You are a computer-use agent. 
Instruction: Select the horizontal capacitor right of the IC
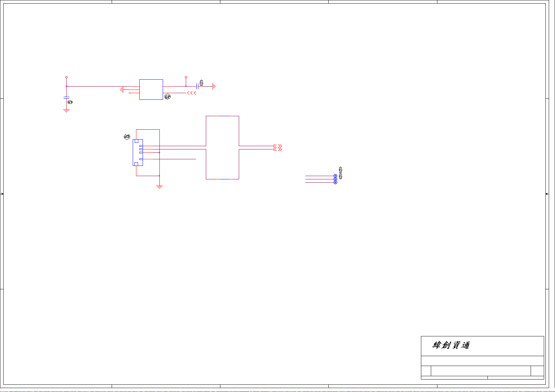pyautogui.click(x=197, y=86)
